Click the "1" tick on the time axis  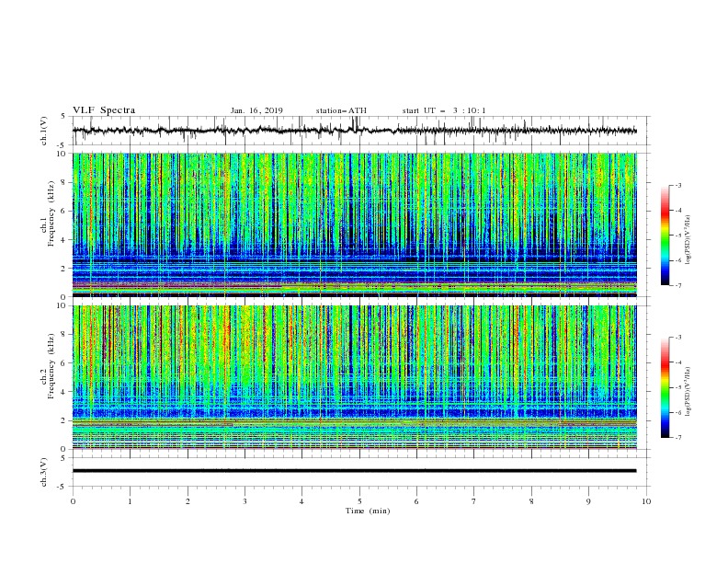coord(130,501)
